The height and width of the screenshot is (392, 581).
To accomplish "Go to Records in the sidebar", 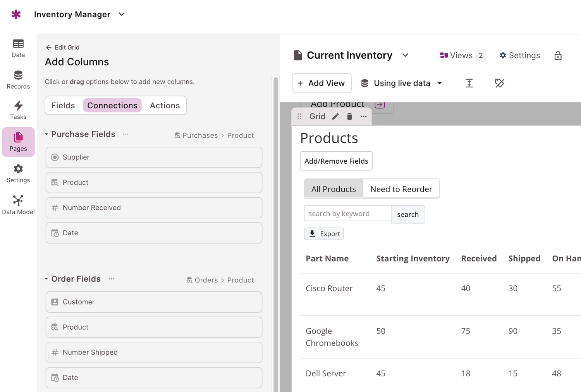I will pyautogui.click(x=18, y=80).
